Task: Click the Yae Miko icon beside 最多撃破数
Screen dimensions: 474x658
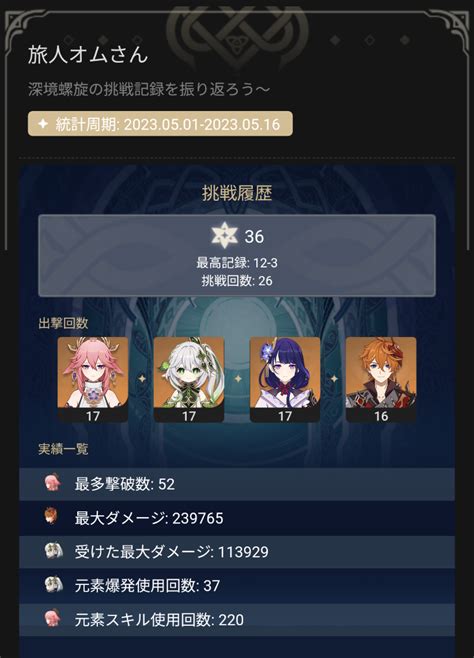Action: coord(53,483)
